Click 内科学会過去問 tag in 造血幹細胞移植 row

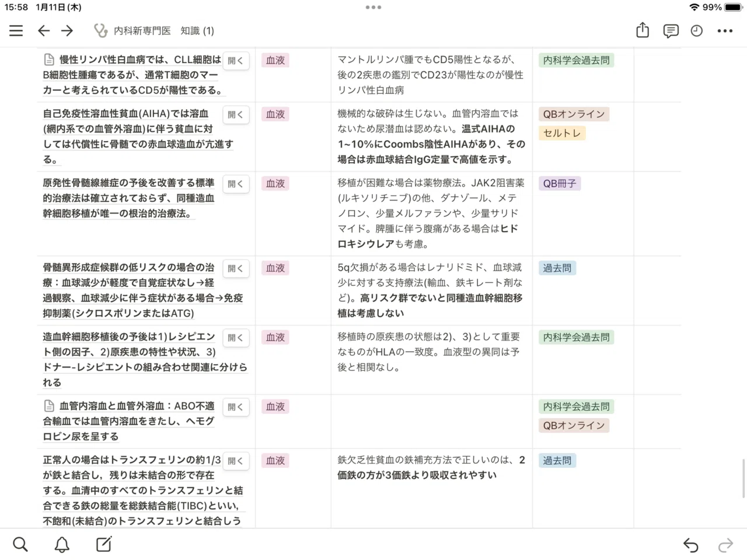click(x=576, y=337)
